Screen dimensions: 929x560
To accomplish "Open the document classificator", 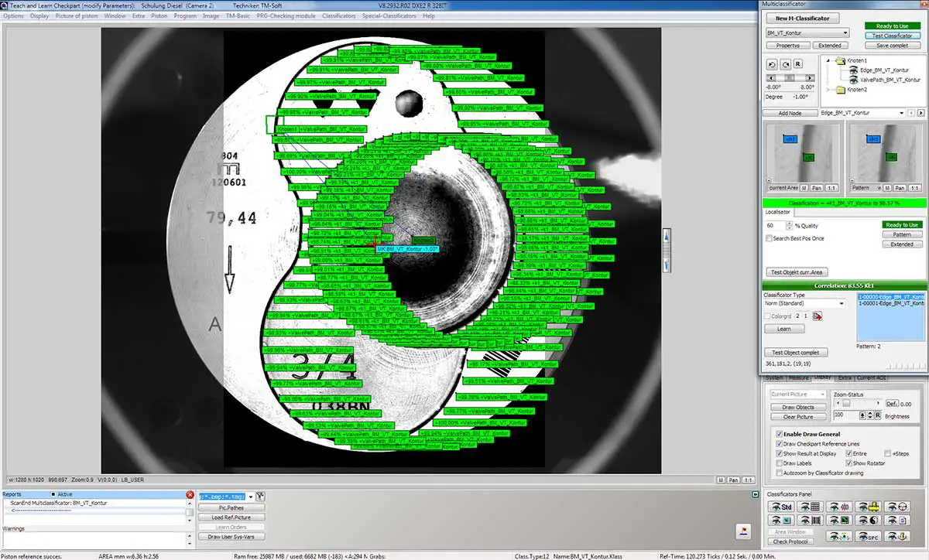I will coord(897,521).
